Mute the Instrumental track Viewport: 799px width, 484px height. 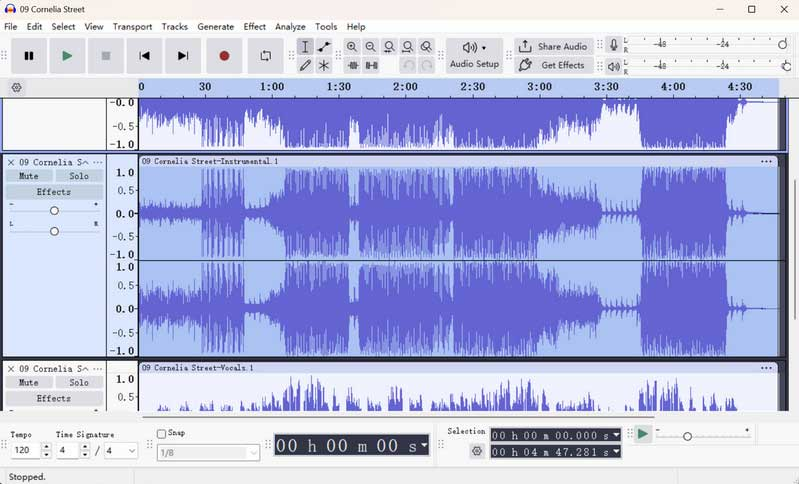coord(29,176)
